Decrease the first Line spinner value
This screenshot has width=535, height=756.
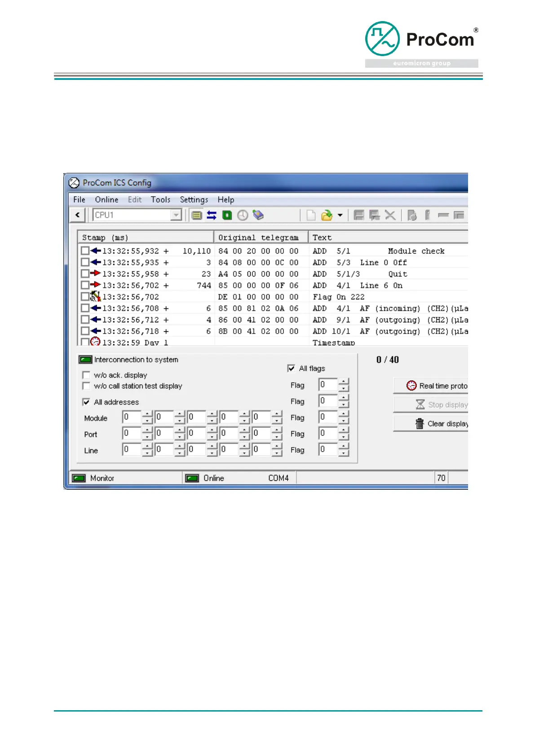coord(147,453)
